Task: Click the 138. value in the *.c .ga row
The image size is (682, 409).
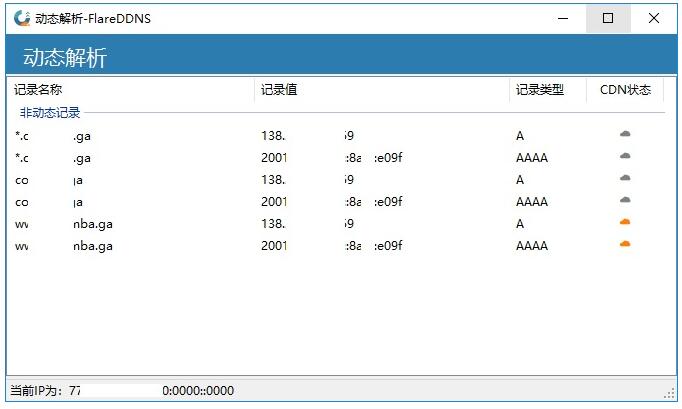Action: tap(308, 136)
